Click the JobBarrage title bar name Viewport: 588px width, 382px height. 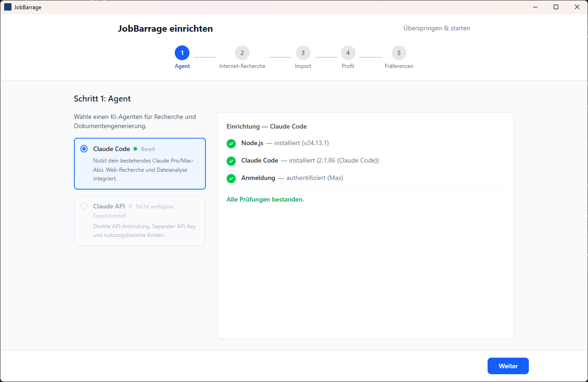click(28, 7)
